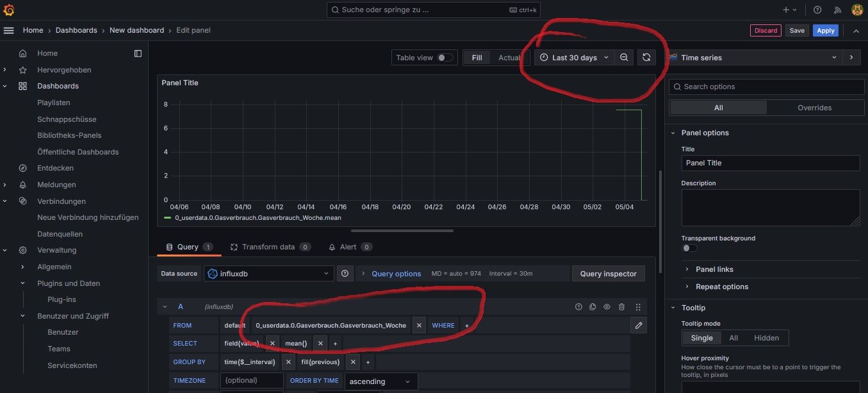Click the data source help icon

click(345, 274)
